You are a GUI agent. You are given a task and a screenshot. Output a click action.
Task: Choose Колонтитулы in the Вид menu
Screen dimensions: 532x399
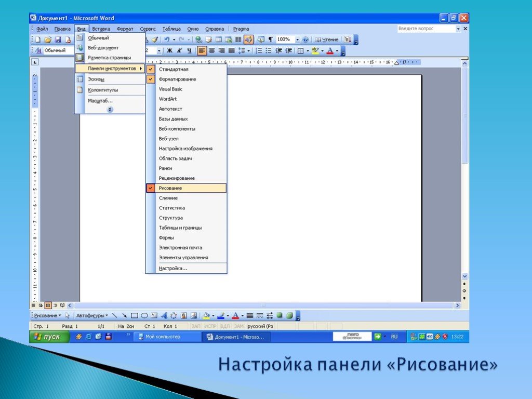click(x=110, y=90)
